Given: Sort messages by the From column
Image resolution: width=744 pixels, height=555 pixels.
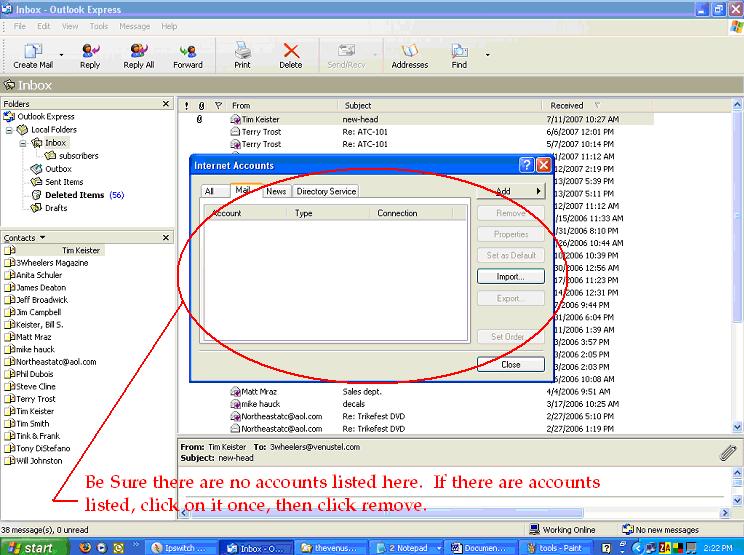Looking at the screenshot, I should pos(282,105).
